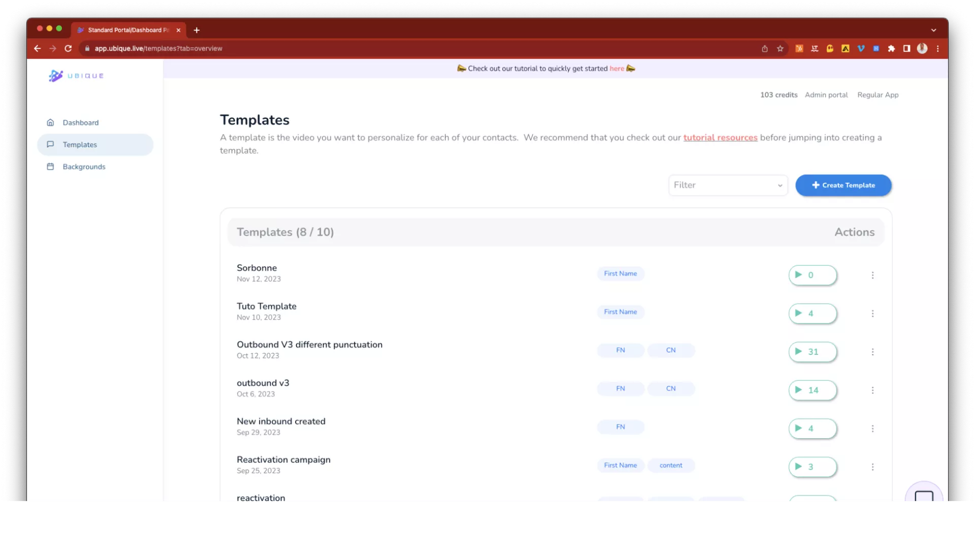Expand the Filter dropdown
This screenshot has height=560, width=975.
pyautogui.click(x=728, y=185)
